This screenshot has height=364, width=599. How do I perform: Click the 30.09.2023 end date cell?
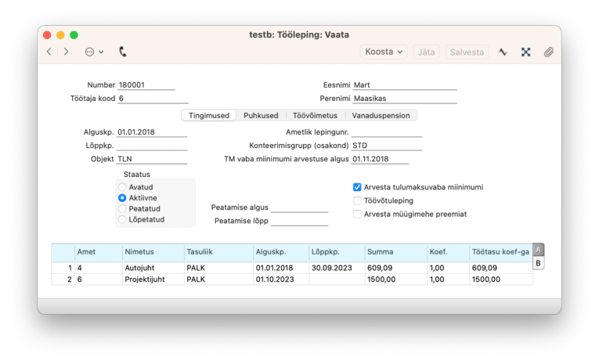(337, 268)
